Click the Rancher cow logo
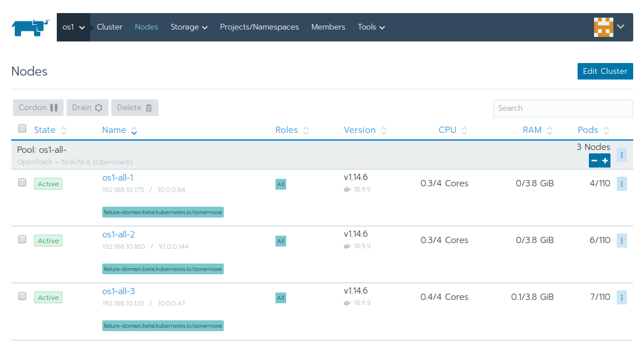The image size is (644, 351). coord(30,27)
